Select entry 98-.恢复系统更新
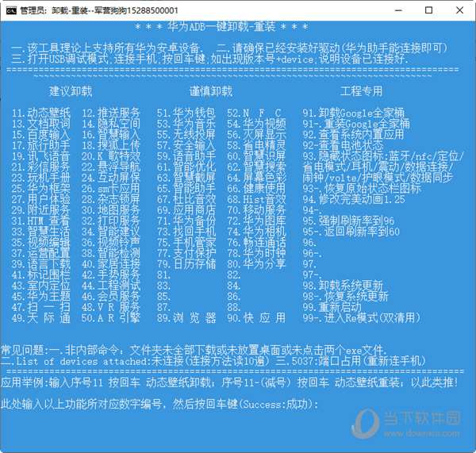Screen dimensions: 476x453 click(x=345, y=297)
